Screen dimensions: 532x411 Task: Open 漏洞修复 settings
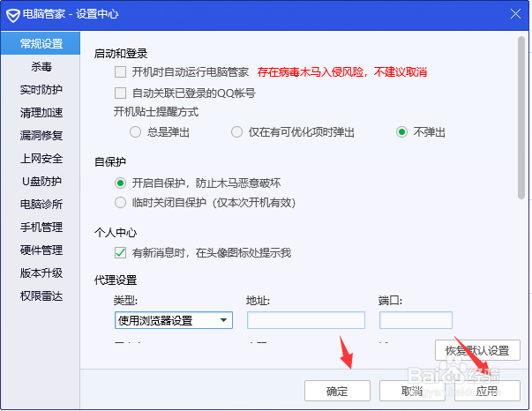pos(41,135)
